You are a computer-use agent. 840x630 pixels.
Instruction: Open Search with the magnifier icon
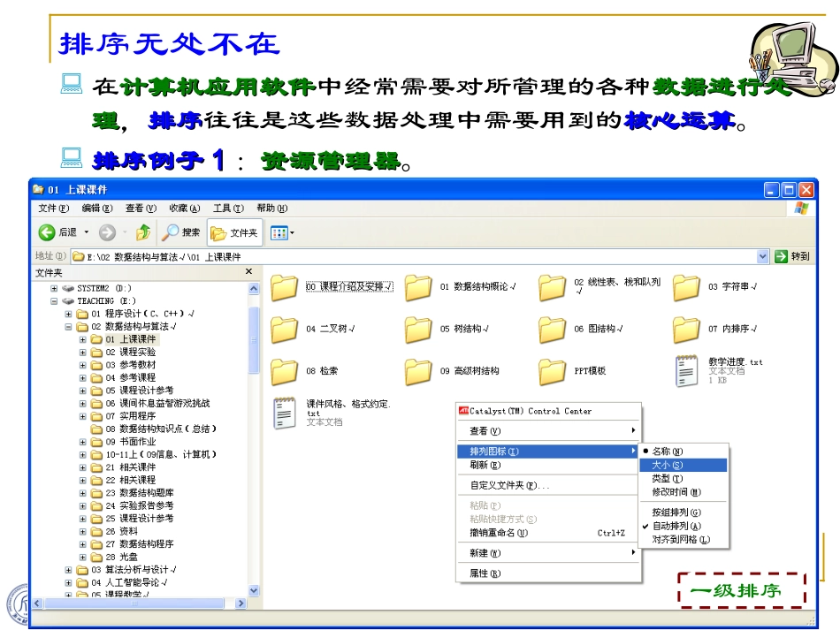(171, 232)
